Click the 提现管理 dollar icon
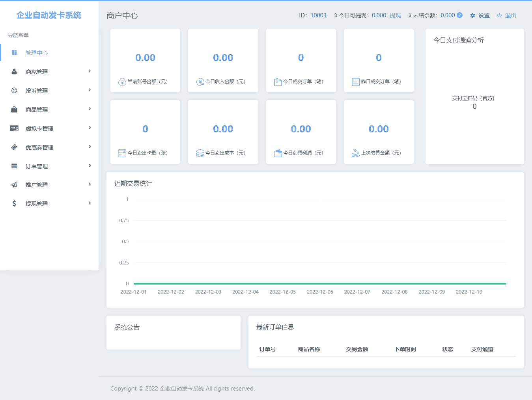Image resolution: width=532 pixels, height=400 pixels. coord(14,203)
